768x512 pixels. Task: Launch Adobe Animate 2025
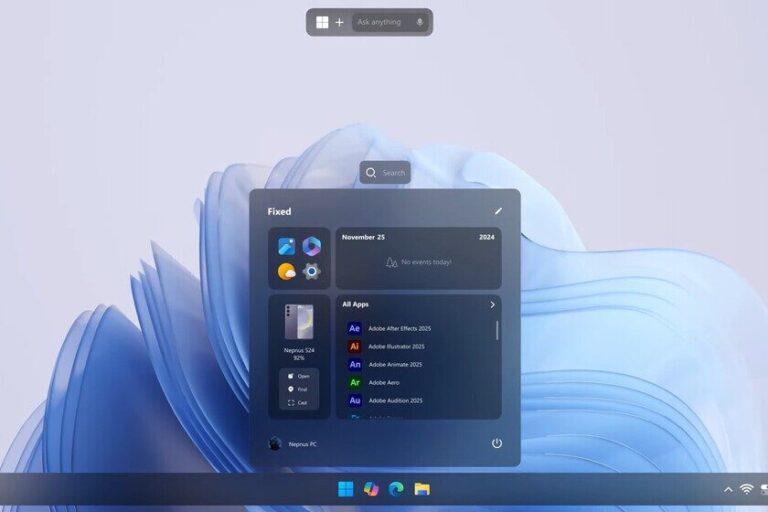pyautogui.click(x=385, y=365)
